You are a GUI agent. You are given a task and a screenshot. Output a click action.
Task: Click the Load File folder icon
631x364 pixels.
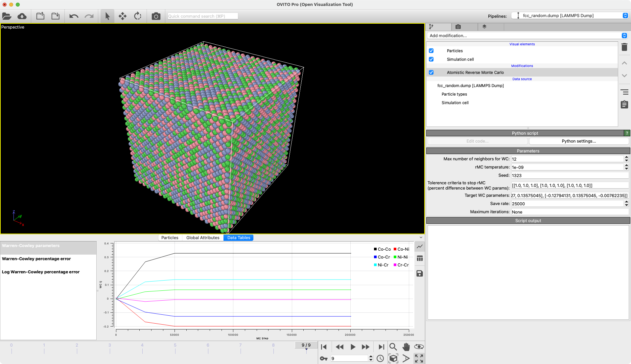[x=7, y=16]
